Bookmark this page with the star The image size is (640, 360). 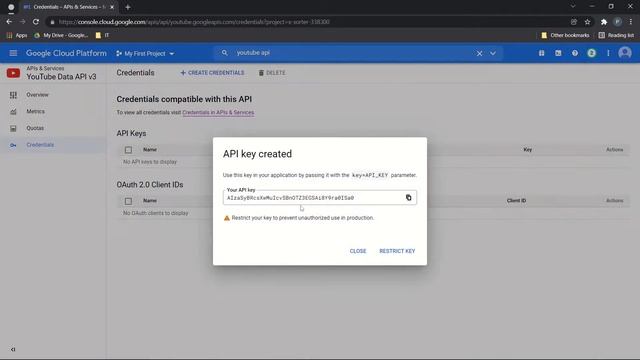pos(587,22)
